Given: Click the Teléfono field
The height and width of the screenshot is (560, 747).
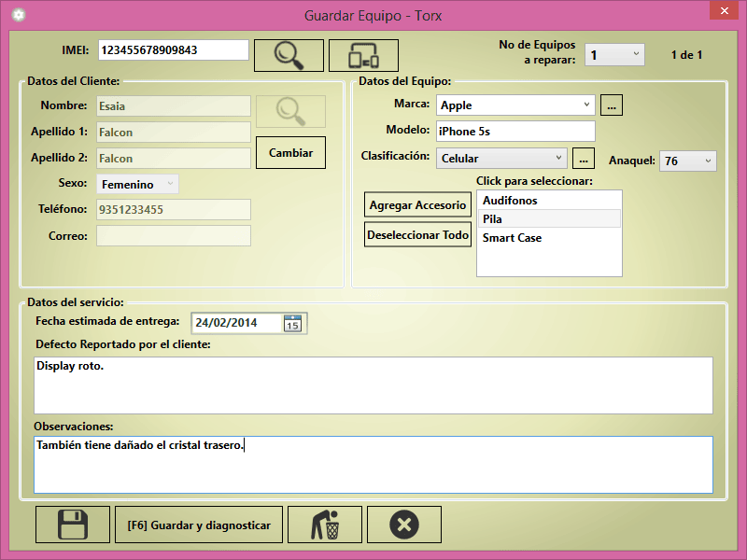Looking at the screenshot, I should tap(174, 209).
